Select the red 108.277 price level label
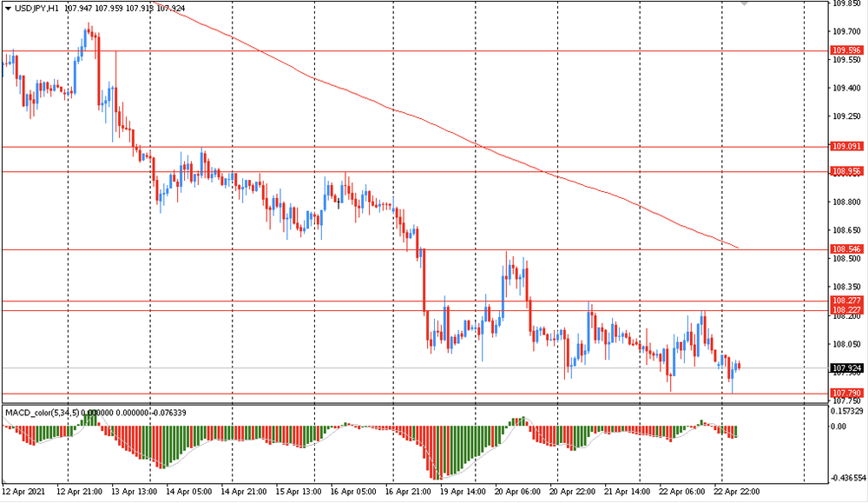The height and width of the screenshot is (503, 868). pyautogui.click(x=847, y=301)
